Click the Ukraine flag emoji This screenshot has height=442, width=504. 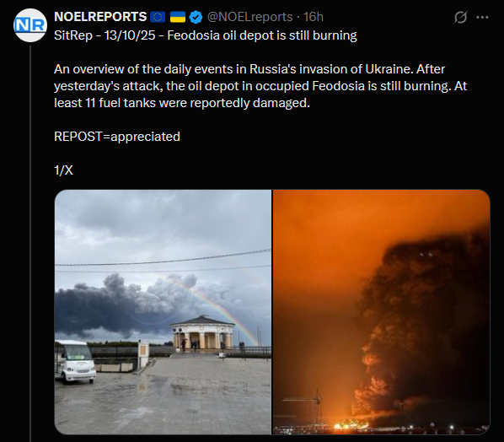point(178,17)
